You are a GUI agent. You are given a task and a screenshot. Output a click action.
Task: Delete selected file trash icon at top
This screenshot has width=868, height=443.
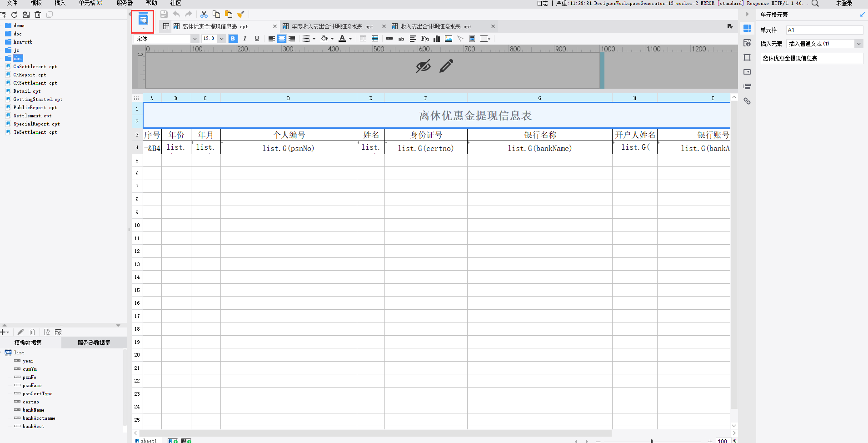pyautogui.click(x=38, y=15)
